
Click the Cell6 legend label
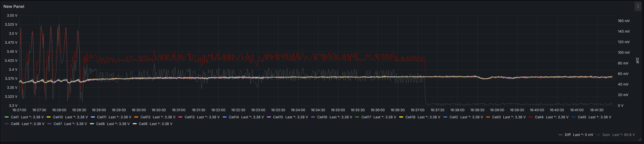[x=15, y=124]
